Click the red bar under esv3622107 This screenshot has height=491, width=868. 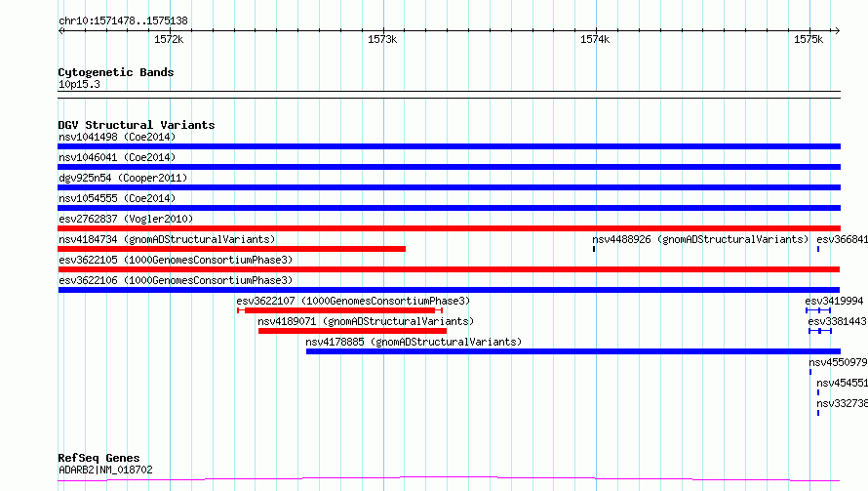(x=340, y=310)
